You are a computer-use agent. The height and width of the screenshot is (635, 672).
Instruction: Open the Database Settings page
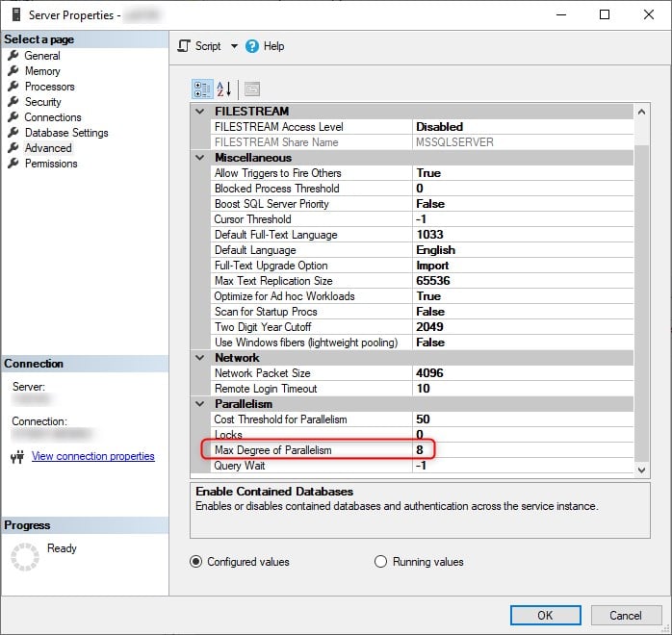point(66,133)
